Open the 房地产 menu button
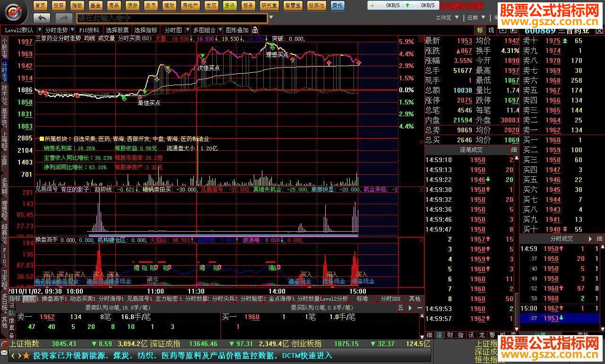Image resolution: width=605 pixels, height=364 pixels. (x=190, y=6)
